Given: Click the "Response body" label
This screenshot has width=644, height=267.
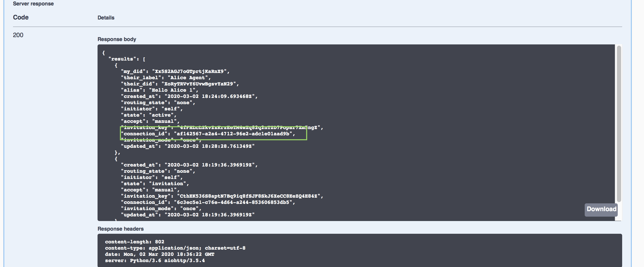Looking at the screenshot, I should tap(117, 39).
